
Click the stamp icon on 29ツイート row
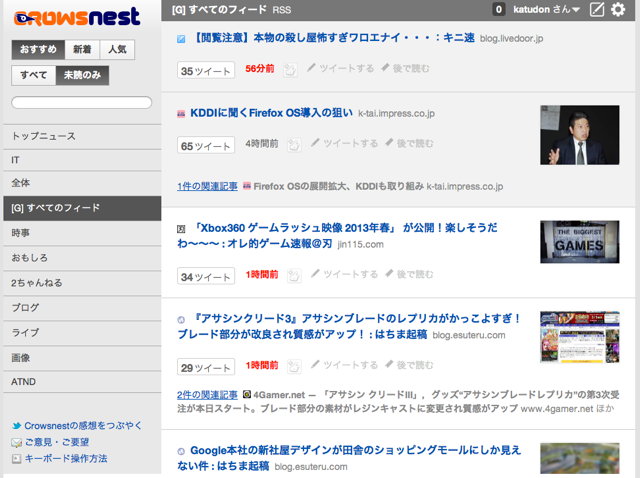[294, 366]
